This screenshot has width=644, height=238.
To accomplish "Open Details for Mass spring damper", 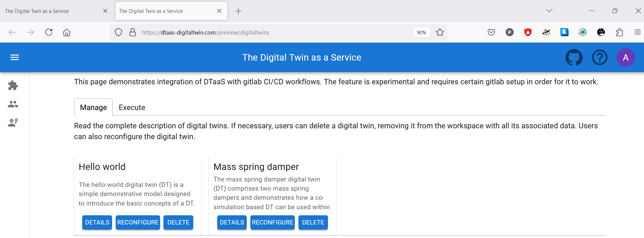I will tap(232, 222).
